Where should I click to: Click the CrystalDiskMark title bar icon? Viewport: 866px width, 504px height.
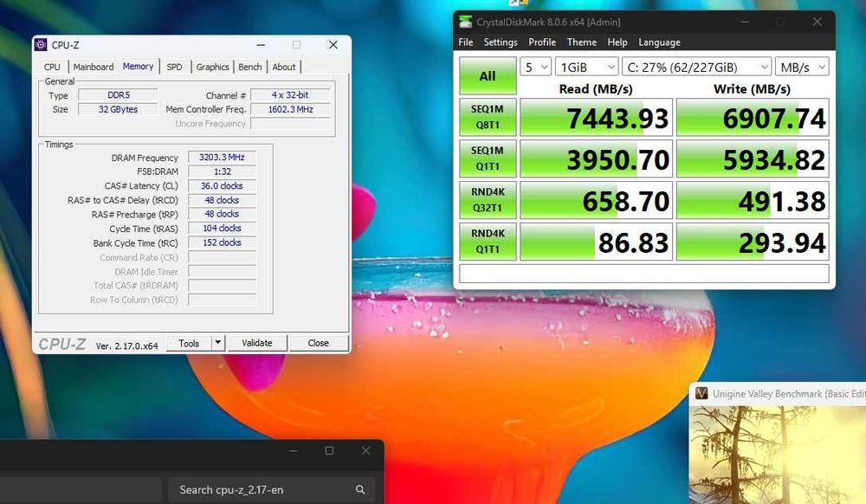466,22
